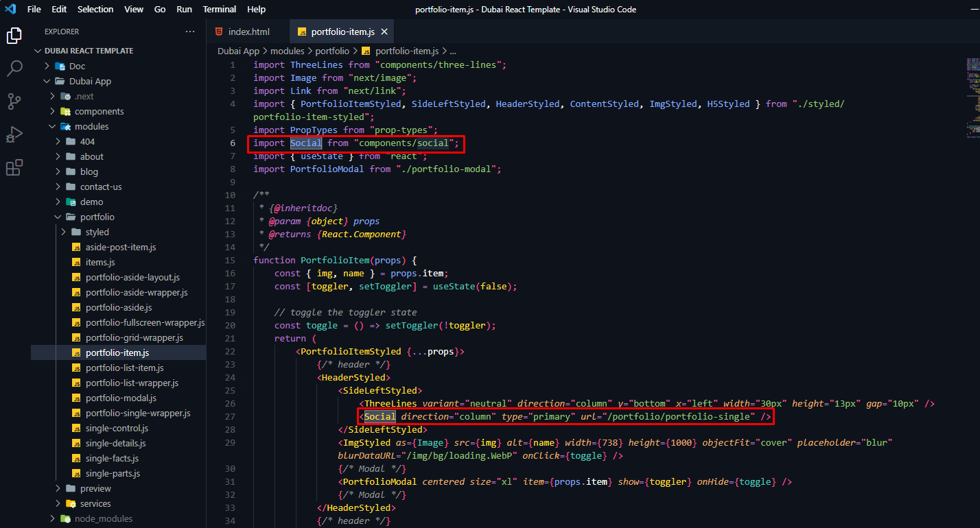Open single-facts.js file
980x528 pixels.
[x=112, y=458]
